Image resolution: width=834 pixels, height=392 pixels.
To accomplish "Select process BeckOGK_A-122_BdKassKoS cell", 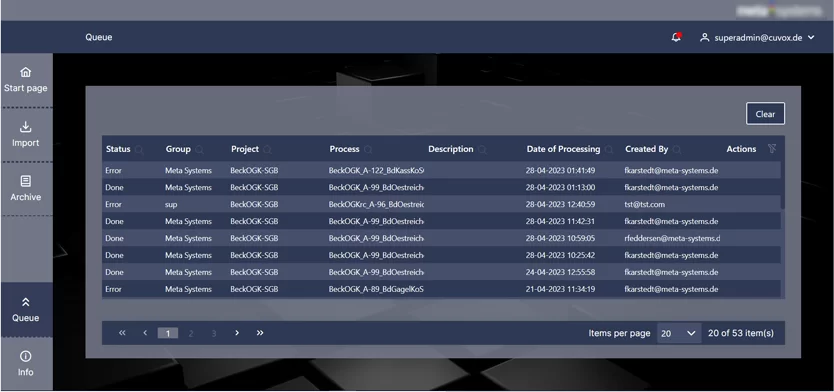I will point(376,171).
